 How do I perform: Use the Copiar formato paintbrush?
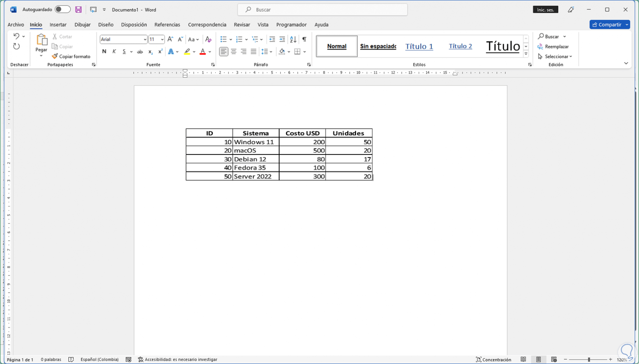click(x=71, y=57)
